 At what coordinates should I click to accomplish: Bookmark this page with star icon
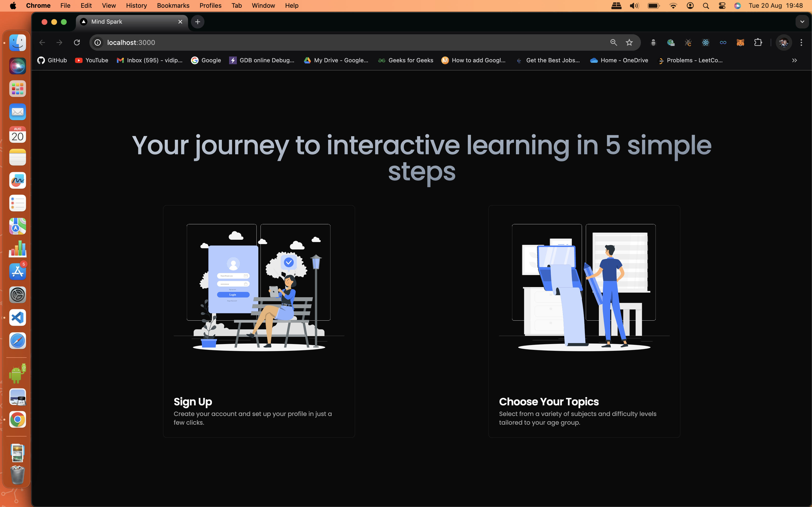coord(629,42)
